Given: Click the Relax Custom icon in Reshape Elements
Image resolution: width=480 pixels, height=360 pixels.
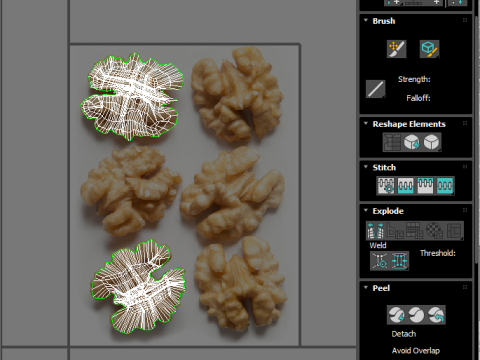Looking at the screenshot, I should [432, 142].
